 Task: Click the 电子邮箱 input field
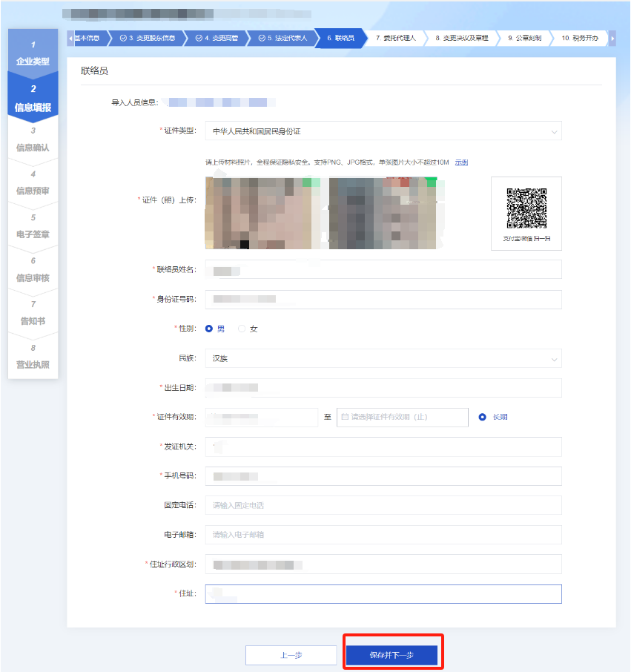[383, 535]
